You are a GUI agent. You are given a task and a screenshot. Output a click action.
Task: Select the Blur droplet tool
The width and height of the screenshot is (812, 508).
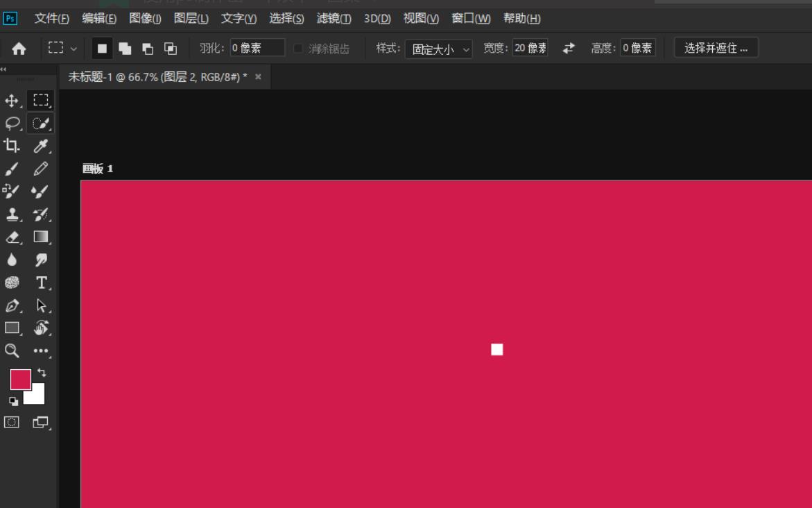12,260
